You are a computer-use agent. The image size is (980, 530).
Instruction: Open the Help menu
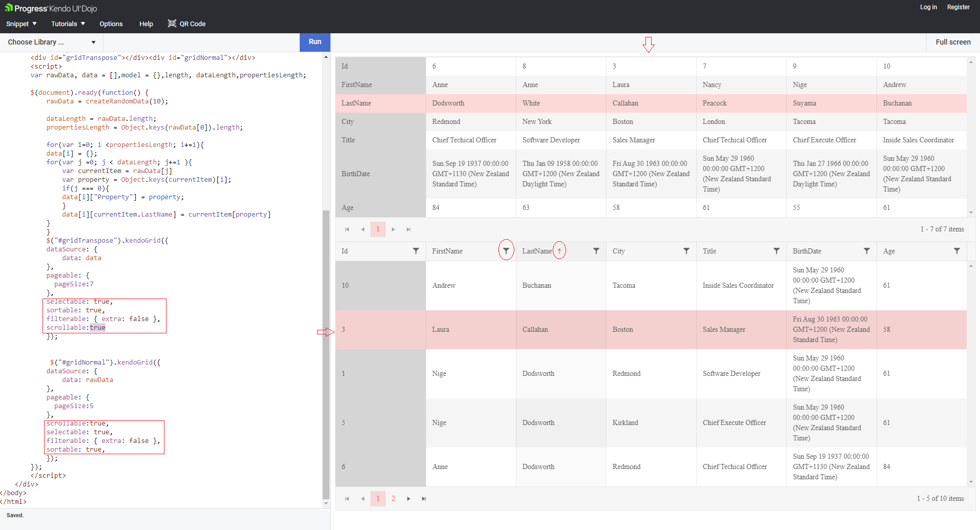(146, 24)
